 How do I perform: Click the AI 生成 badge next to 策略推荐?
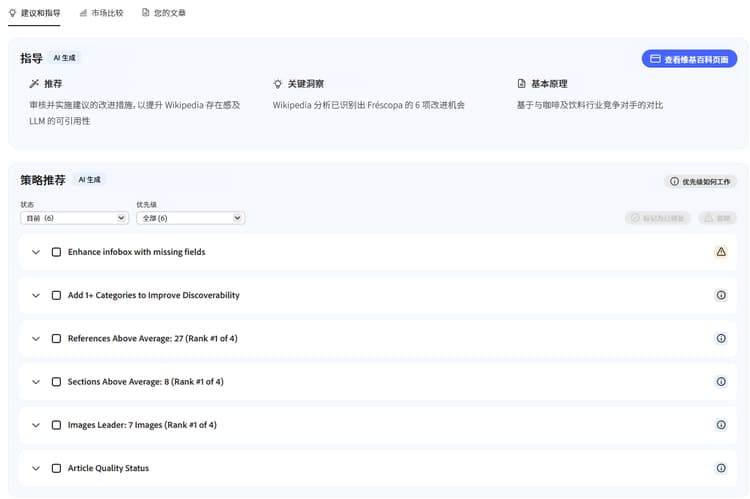tap(89, 180)
